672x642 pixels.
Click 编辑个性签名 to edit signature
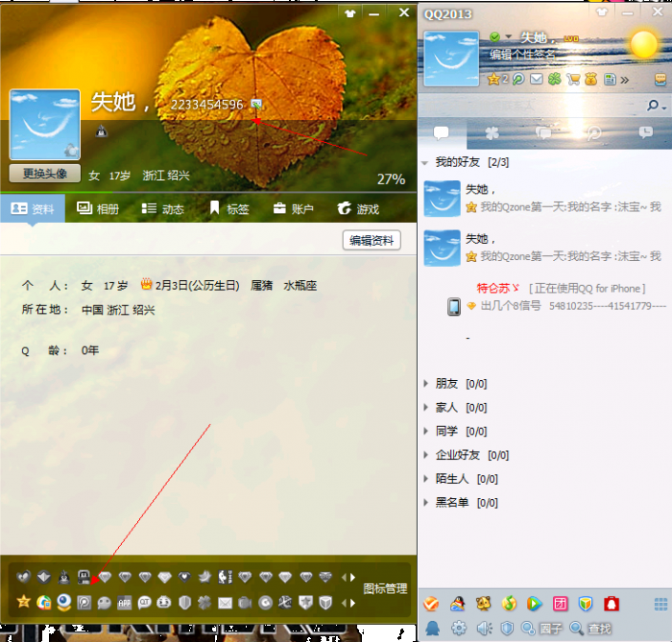pyautogui.click(x=523, y=55)
